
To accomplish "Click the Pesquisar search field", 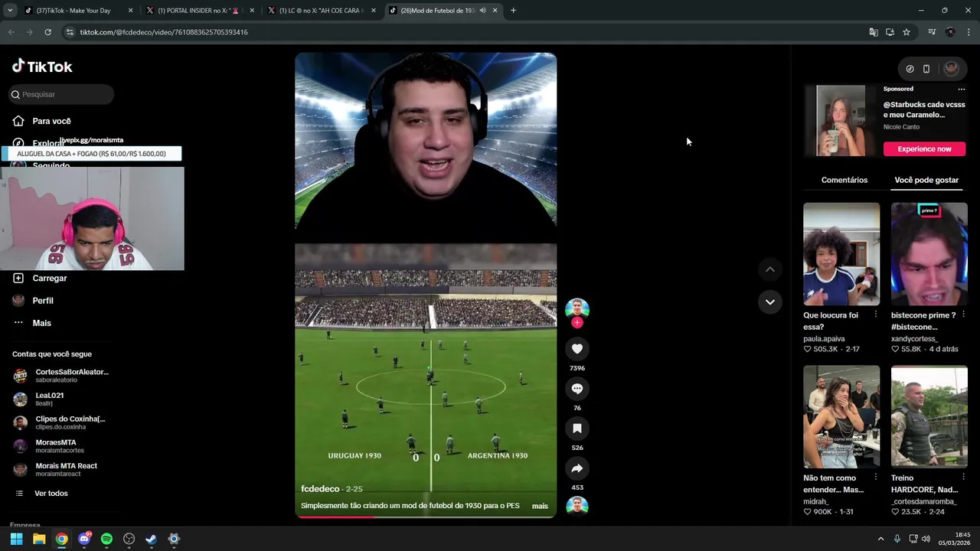I will (61, 94).
